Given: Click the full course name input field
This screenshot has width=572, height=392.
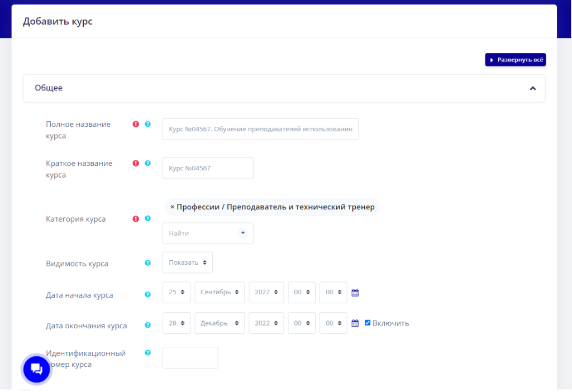Looking at the screenshot, I should click(x=260, y=129).
